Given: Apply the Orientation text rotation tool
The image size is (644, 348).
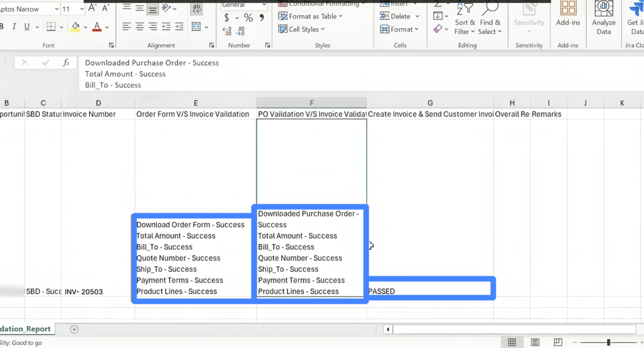Looking at the screenshot, I should (x=166, y=8).
